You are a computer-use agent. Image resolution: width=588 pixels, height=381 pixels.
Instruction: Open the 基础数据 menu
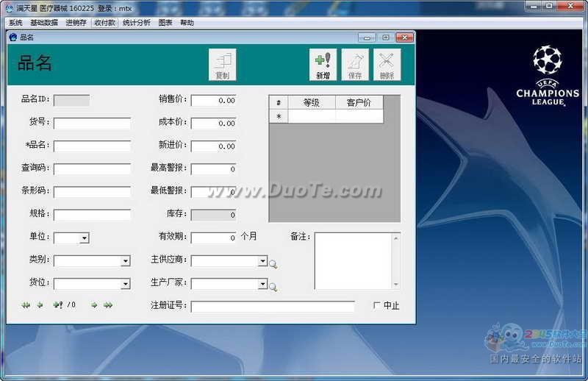click(x=44, y=23)
